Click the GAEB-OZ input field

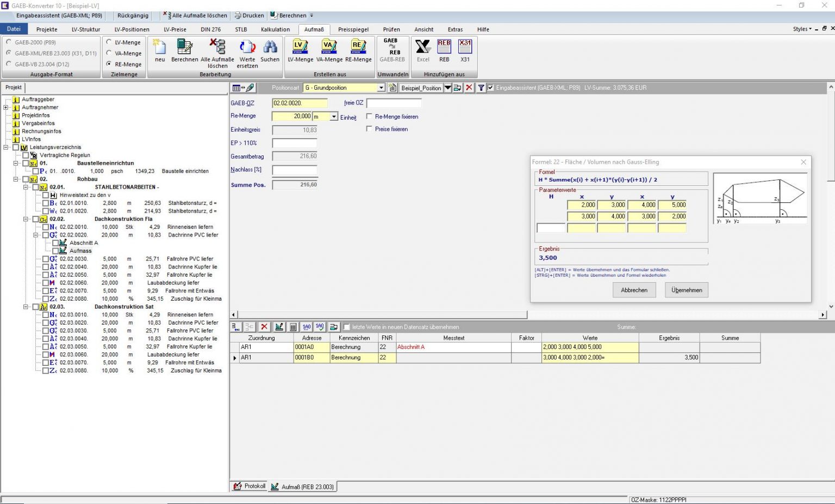300,103
